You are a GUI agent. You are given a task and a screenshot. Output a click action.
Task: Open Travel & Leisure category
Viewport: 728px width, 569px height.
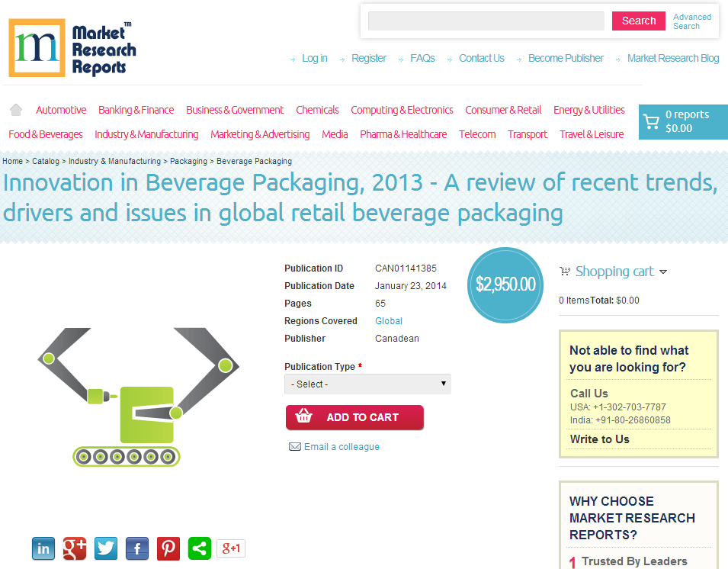592,135
